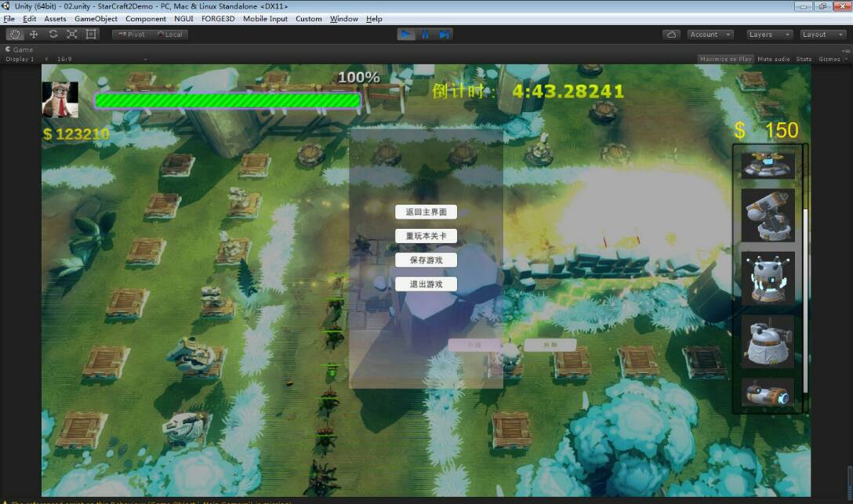Toggle Maximize on Play
This screenshot has width=853, height=504.
pyautogui.click(x=726, y=59)
